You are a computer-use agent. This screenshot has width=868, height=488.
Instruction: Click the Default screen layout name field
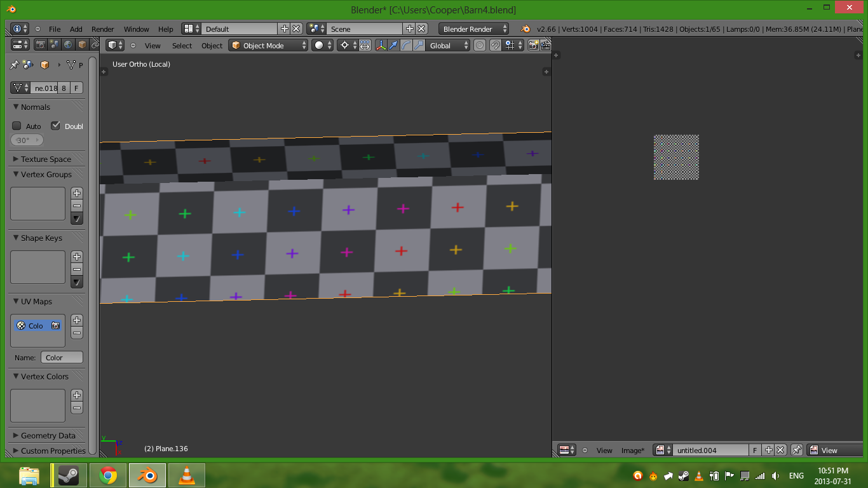pyautogui.click(x=240, y=29)
